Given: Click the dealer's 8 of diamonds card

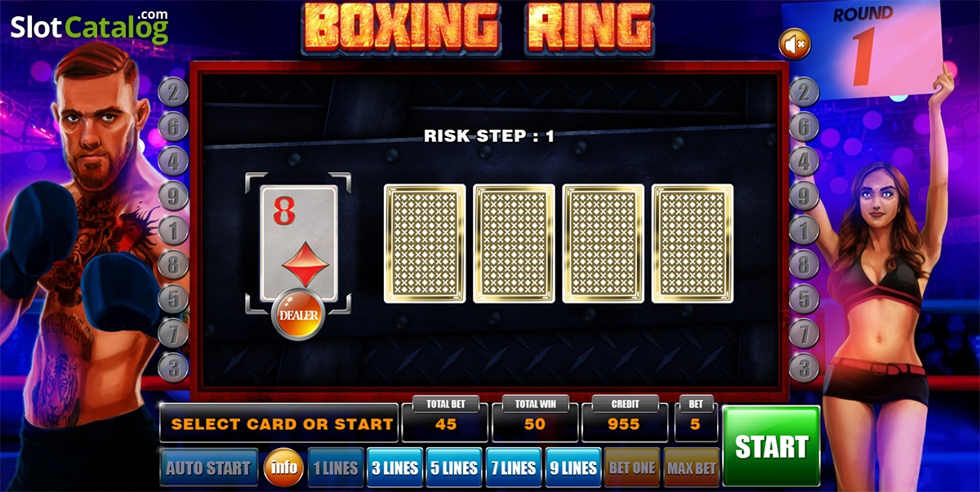Looking at the screenshot, I should tap(299, 242).
